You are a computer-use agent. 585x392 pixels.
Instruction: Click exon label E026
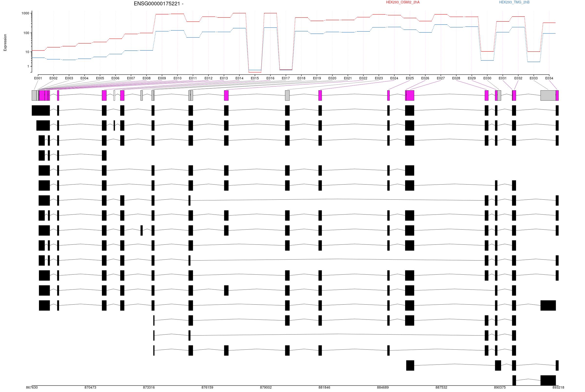[425, 78]
